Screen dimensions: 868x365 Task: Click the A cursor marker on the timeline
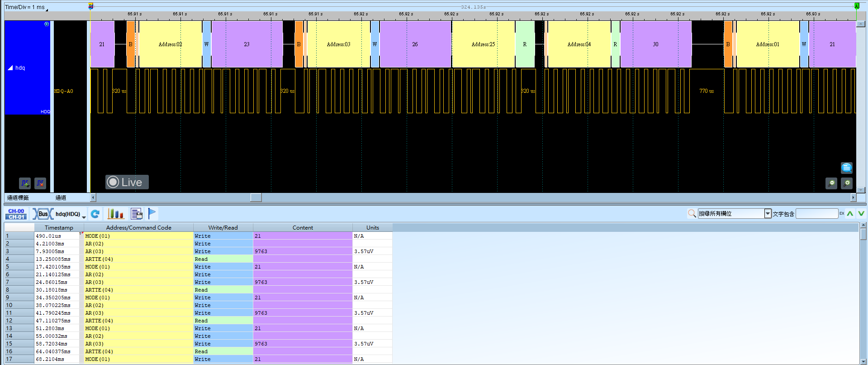[x=857, y=6]
